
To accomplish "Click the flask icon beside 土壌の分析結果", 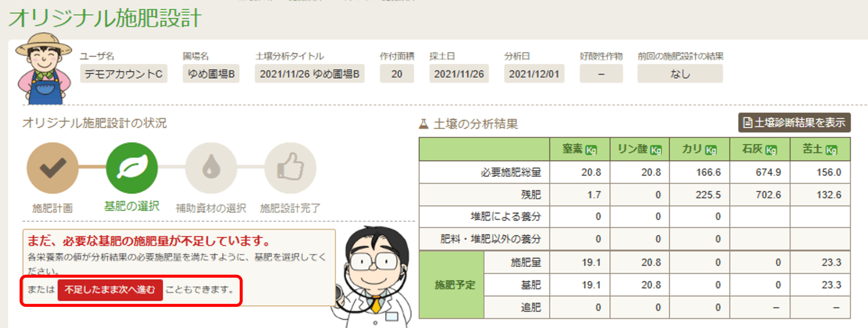I will (x=423, y=124).
